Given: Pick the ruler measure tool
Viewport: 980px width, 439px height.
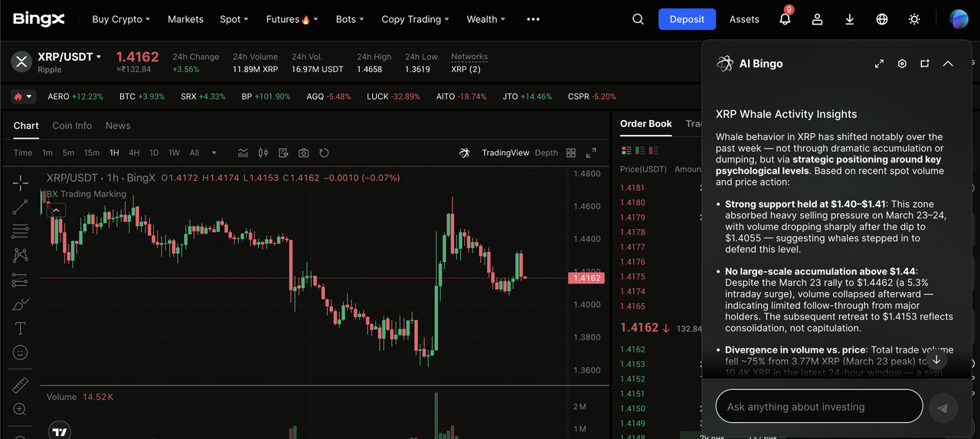Looking at the screenshot, I should [x=21, y=385].
